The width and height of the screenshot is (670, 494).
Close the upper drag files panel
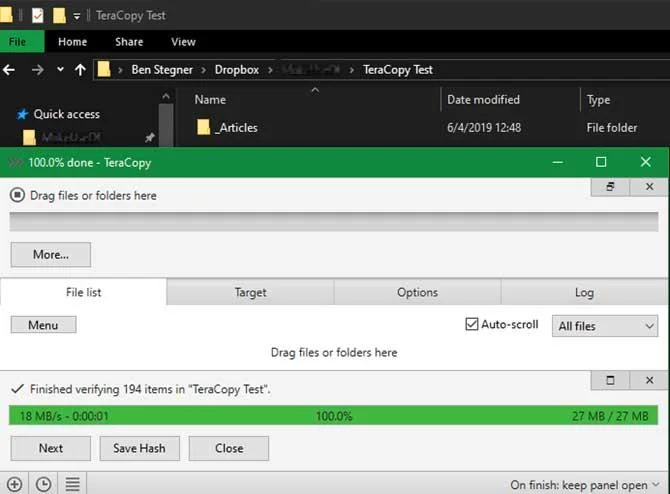[649, 187]
